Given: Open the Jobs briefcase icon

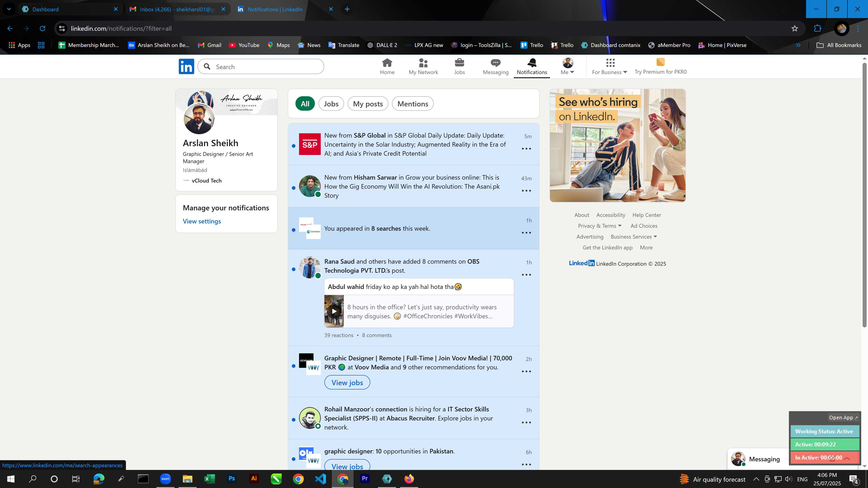Looking at the screenshot, I should pyautogui.click(x=459, y=63).
